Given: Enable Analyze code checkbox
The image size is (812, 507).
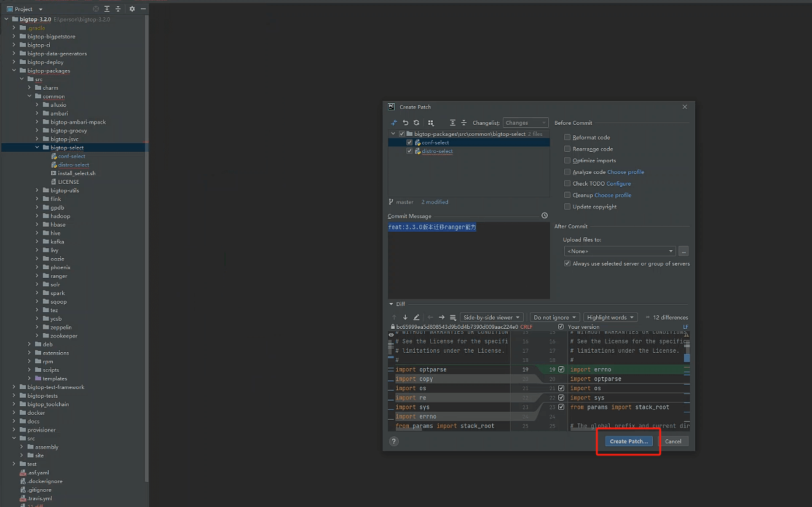Looking at the screenshot, I should 567,172.
